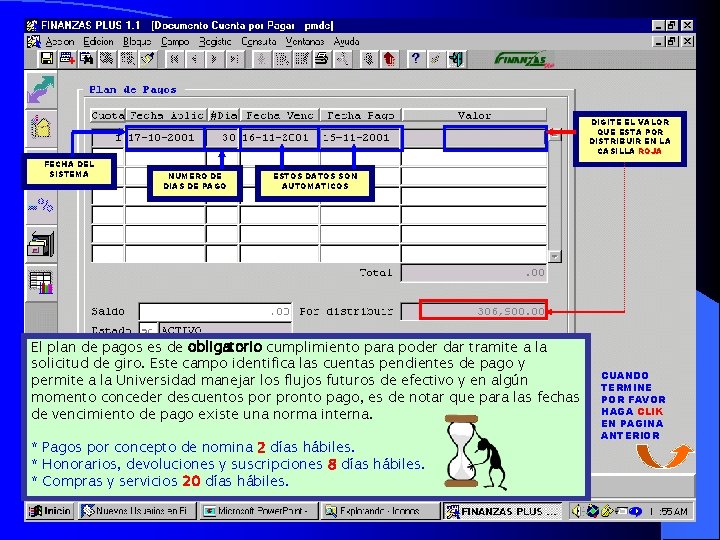
Task: Click the Fecha Aplic column header
Action: 166,115
